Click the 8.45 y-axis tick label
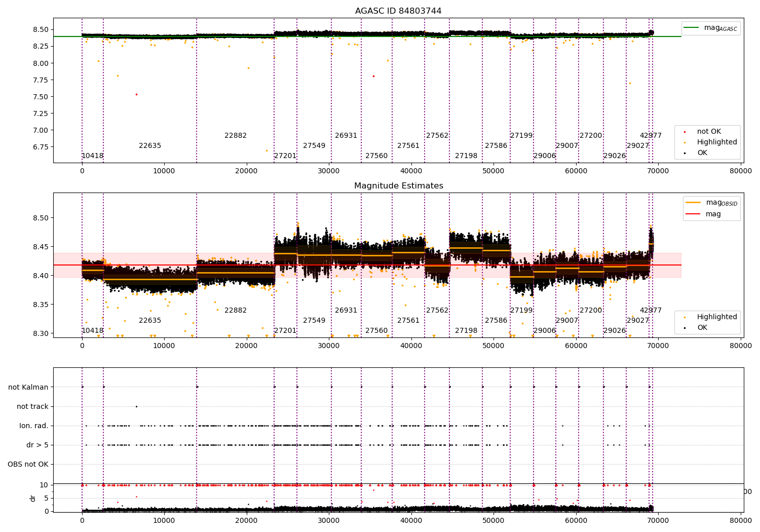760x532 pixels. pyautogui.click(x=41, y=247)
